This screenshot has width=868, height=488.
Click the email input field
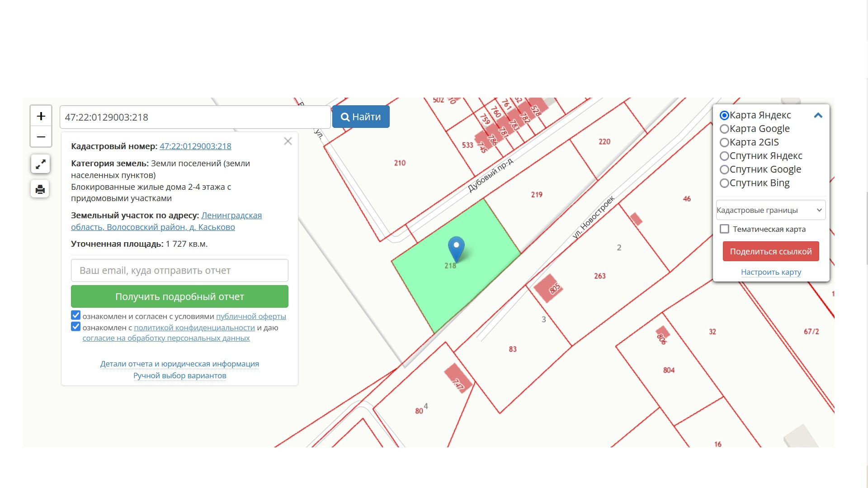tap(179, 271)
